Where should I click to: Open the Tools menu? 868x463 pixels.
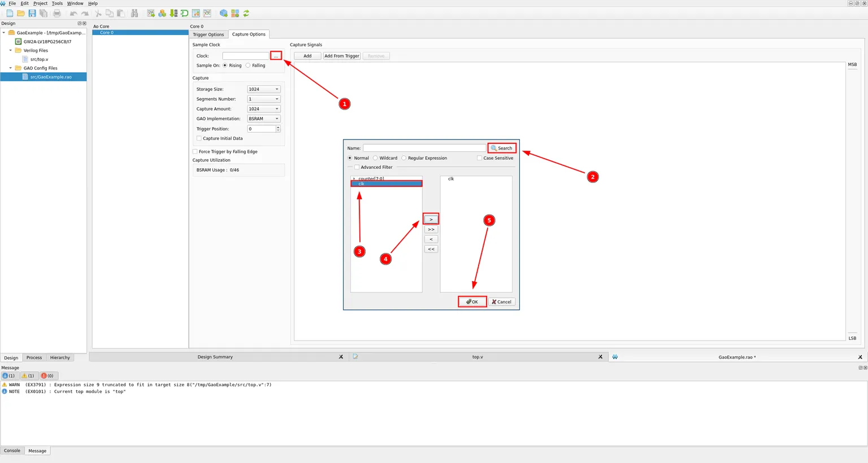coord(57,3)
